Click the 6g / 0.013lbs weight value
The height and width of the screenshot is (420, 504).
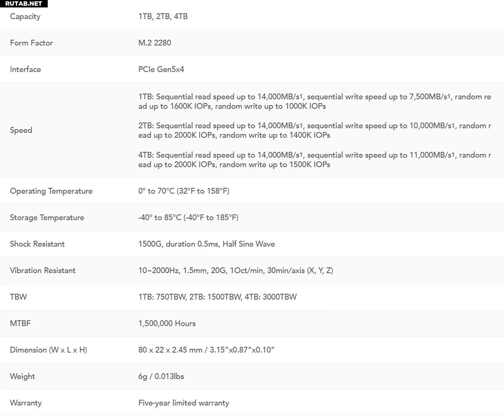[161, 376]
